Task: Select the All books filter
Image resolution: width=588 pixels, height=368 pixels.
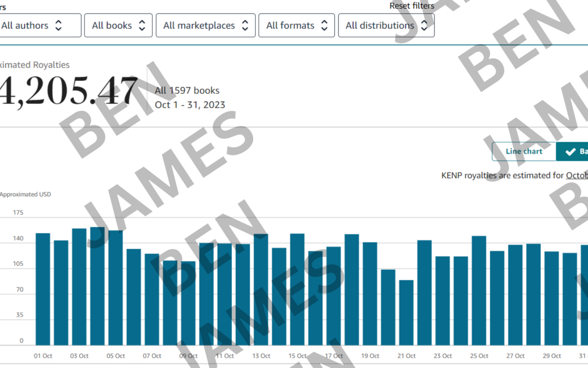Action: point(118,25)
